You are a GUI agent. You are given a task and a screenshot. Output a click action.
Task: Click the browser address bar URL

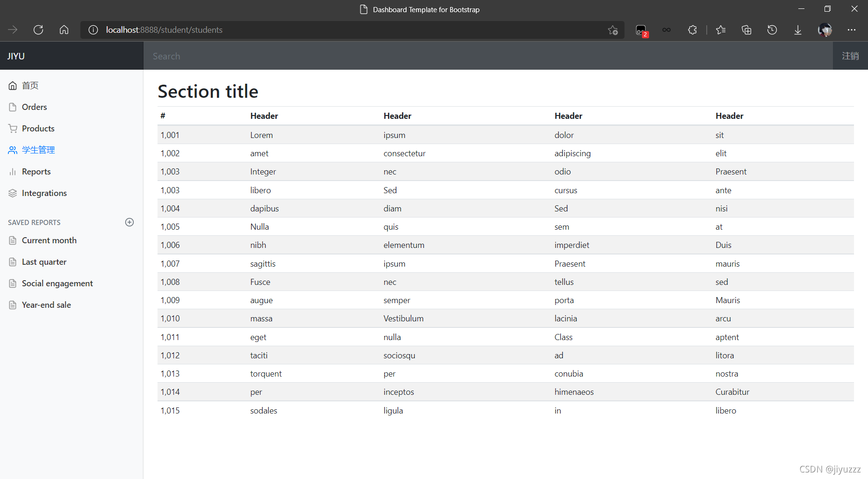(164, 30)
